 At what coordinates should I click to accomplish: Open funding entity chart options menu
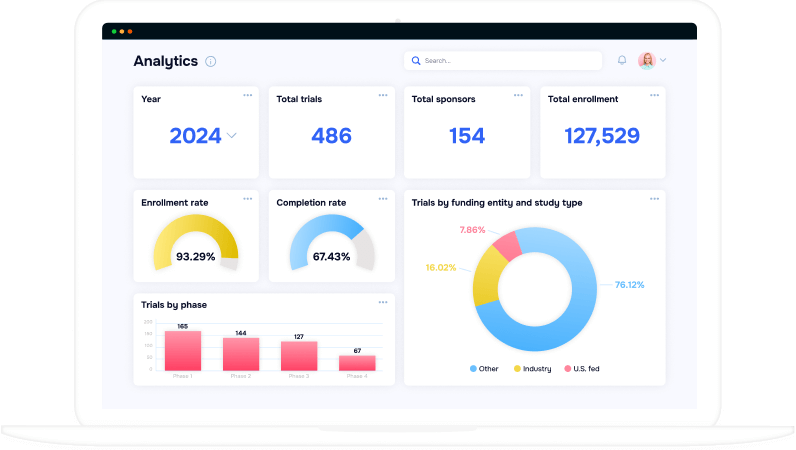[654, 198]
